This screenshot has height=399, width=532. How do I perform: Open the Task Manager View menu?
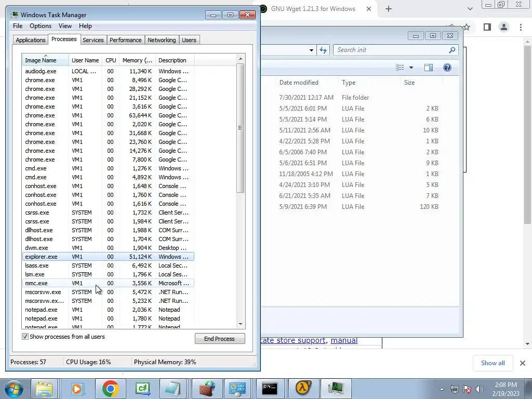pyautogui.click(x=65, y=26)
